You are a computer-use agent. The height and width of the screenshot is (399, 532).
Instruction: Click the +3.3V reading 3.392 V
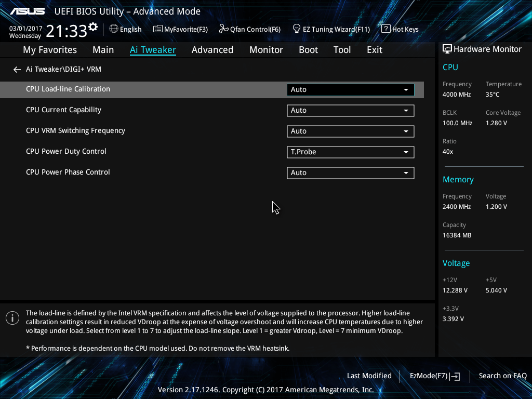click(453, 319)
